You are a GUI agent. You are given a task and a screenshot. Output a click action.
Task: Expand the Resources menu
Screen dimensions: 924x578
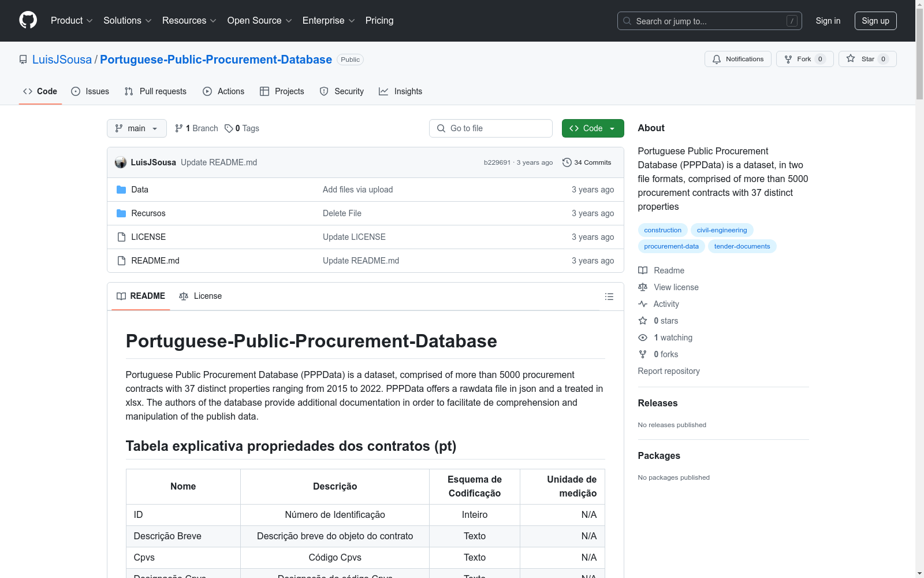[x=189, y=21]
